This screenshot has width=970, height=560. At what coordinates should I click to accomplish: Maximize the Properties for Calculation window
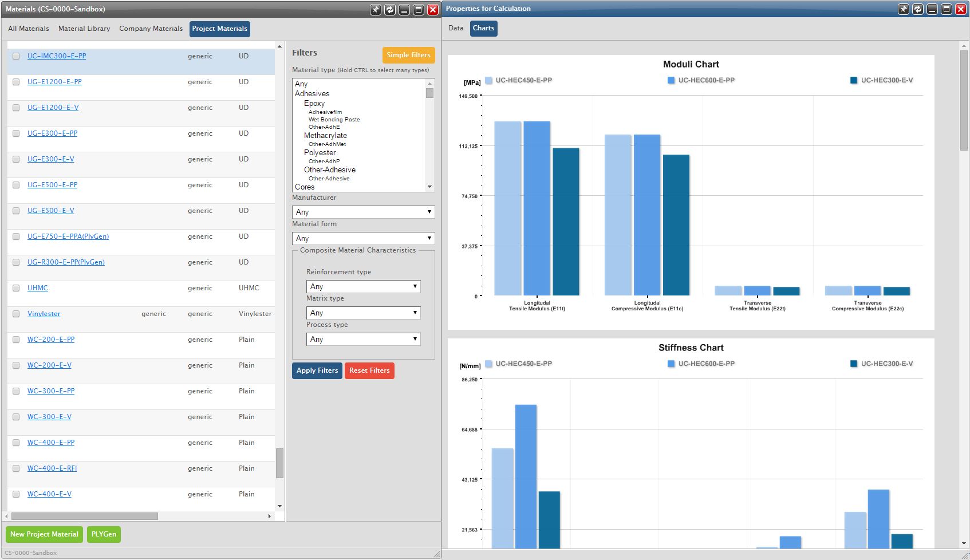(947, 9)
